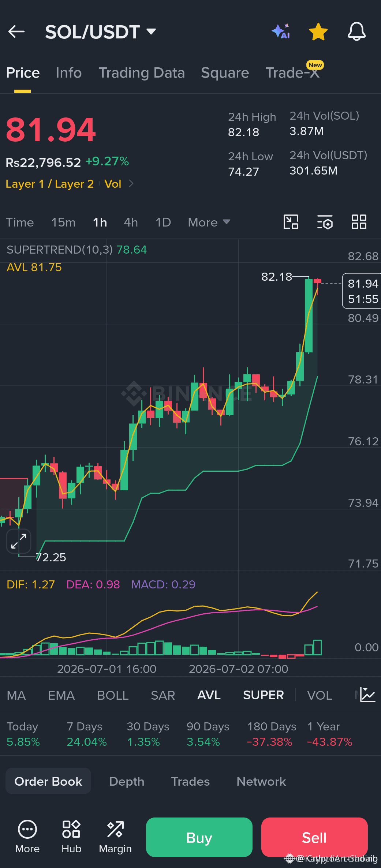381x868 pixels.
Task: Toggle the VOL sub-indicator
Action: click(x=320, y=695)
